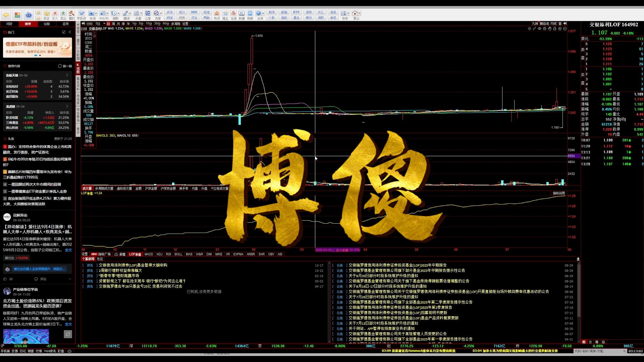Screen dimensions: 644x362
Task: Collapse left panel with double chevron
Action: pos(70,32)
